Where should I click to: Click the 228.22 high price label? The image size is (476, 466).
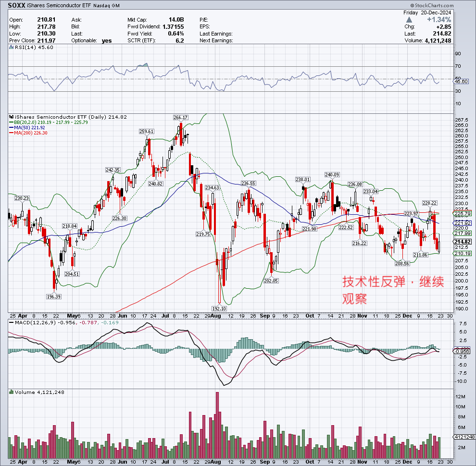coord(429,203)
